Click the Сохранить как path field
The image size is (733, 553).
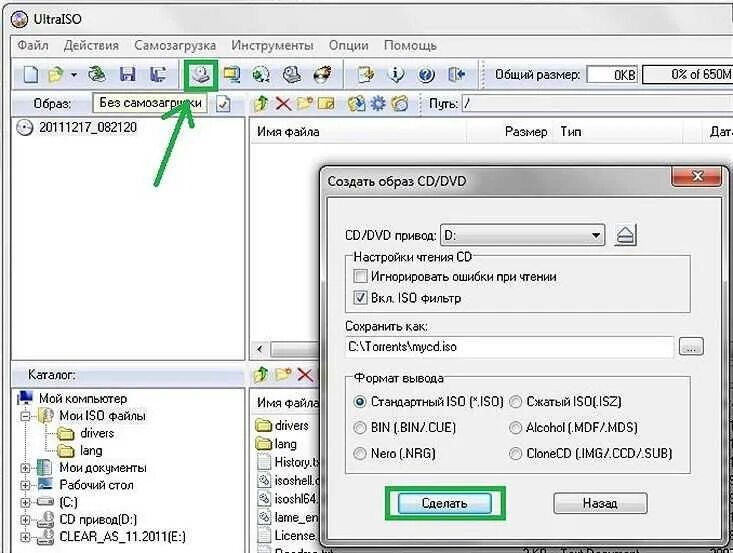click(510, 347)
